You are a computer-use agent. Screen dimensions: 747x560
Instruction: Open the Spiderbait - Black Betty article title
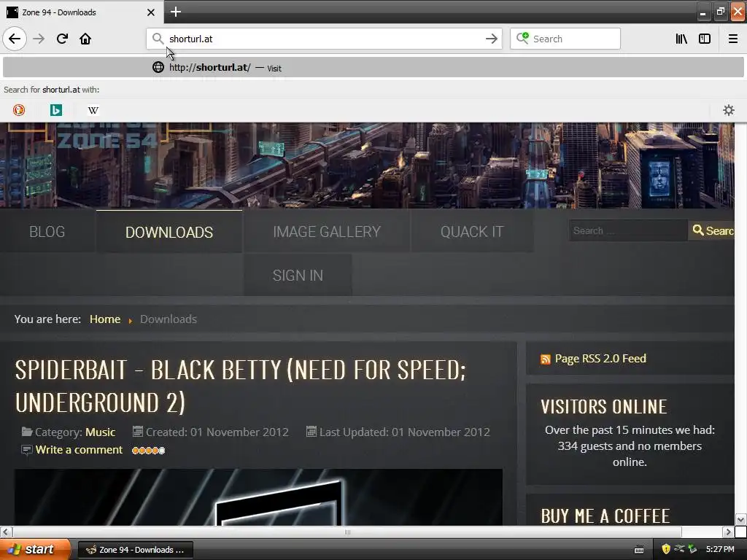click(x=241, y=386)
